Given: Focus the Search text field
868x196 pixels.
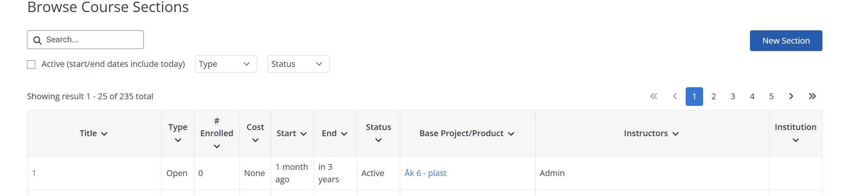Looking at the screenshot, I should tap(92, 40).
